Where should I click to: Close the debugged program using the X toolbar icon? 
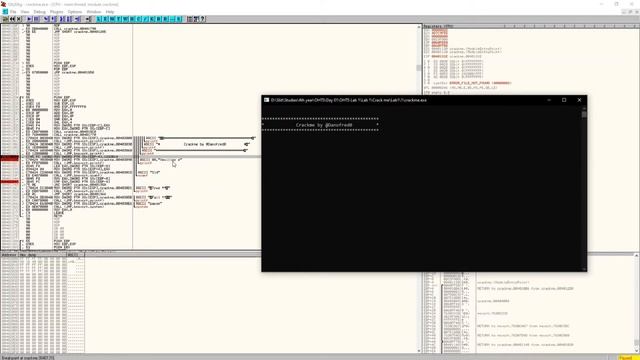19,19
